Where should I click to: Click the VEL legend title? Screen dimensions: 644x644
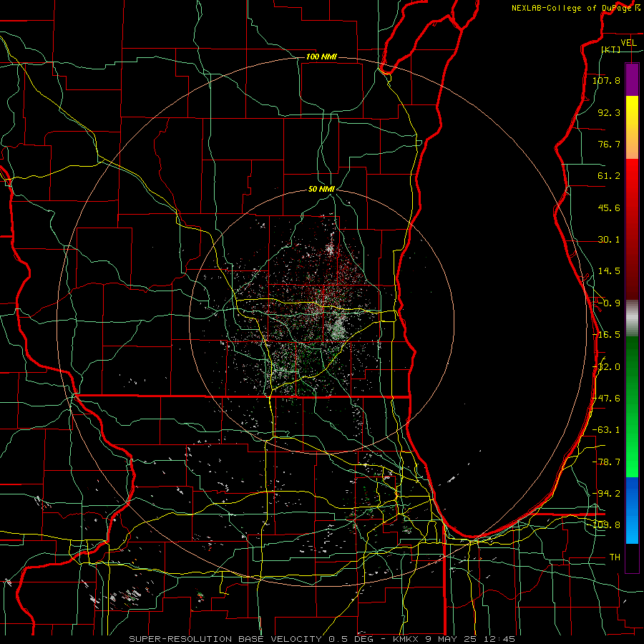[629, 43]
